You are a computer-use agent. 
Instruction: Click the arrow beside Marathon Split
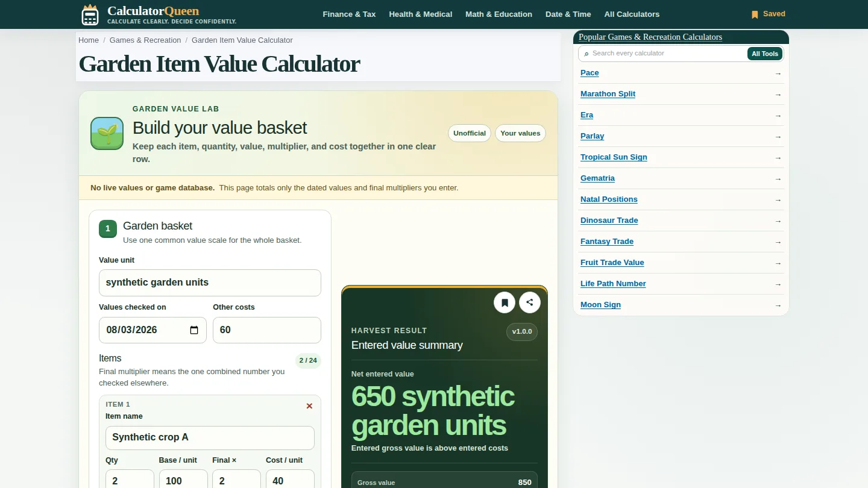778,95
